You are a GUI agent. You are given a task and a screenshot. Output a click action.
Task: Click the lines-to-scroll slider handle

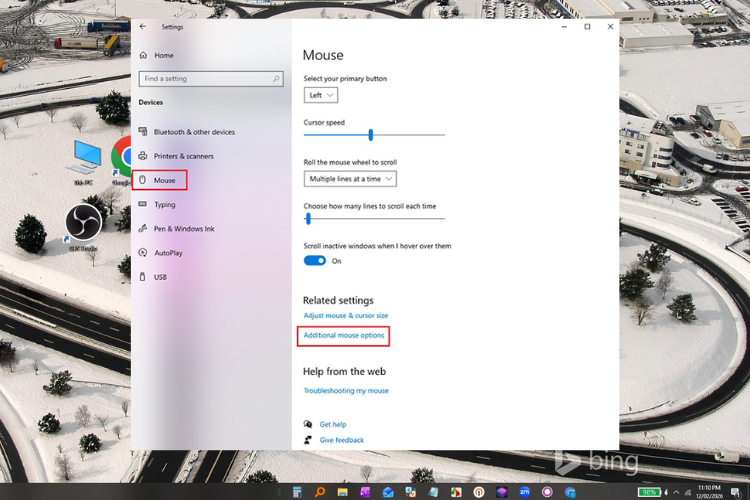[x=308, y=219]
